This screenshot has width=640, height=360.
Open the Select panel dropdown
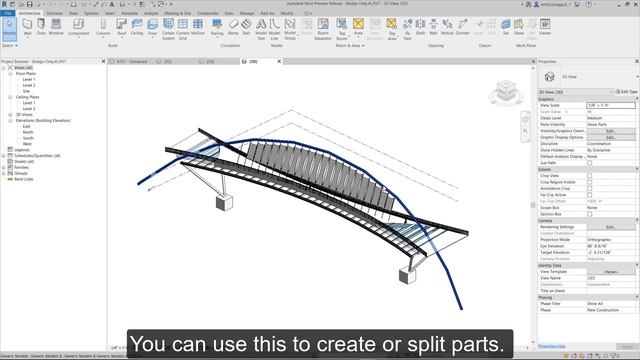coord(9,46)
